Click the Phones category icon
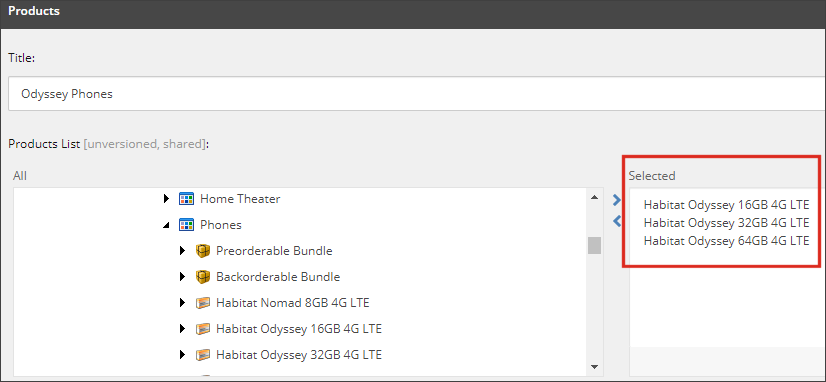The image size is (826, 382). [186, 225]
